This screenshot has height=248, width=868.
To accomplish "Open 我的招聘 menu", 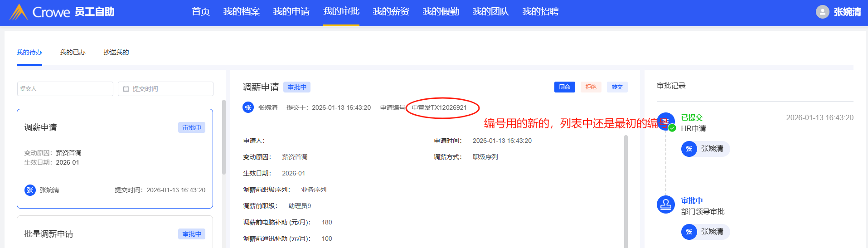I will [x=541, y=12].
